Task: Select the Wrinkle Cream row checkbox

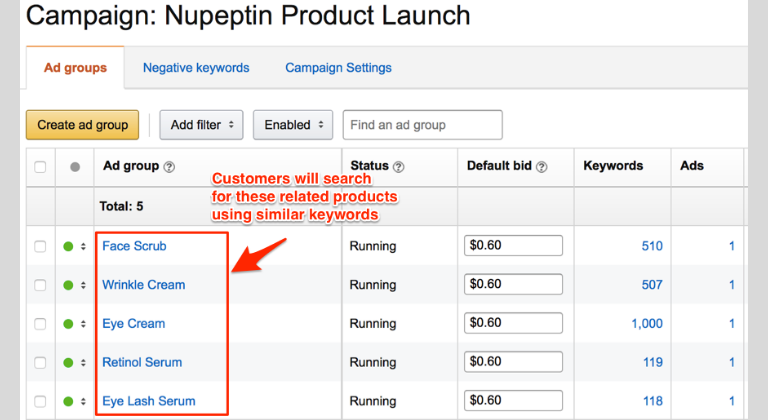Action: (41, 285)
